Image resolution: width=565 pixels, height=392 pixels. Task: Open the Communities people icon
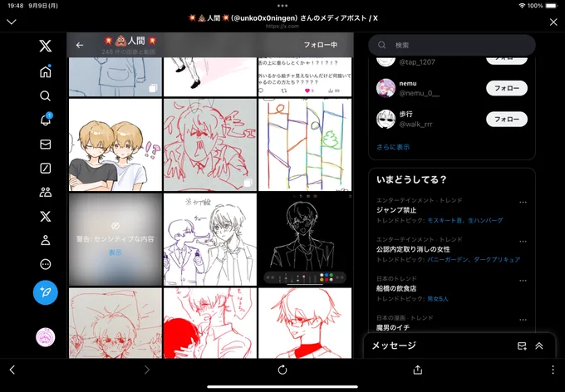(46, 193)
